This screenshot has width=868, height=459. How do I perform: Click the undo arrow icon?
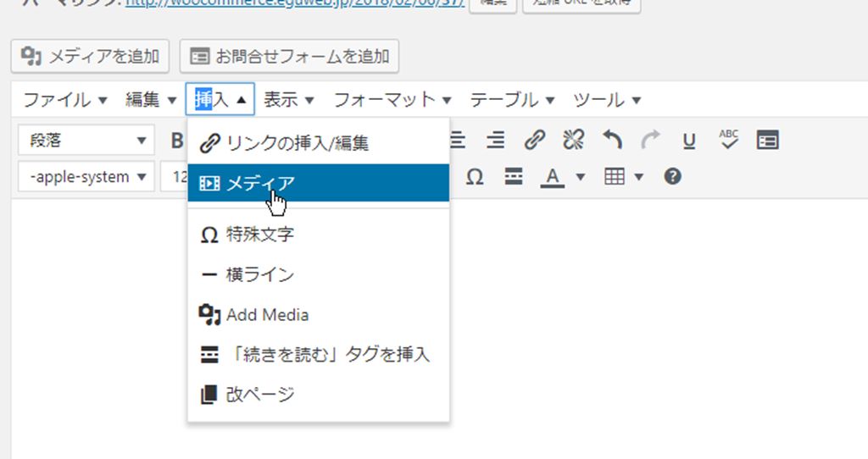tap(612, 141)
